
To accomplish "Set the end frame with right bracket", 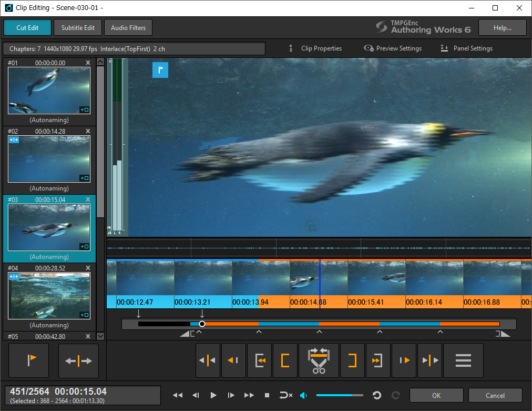I will [x=352, y=360].
